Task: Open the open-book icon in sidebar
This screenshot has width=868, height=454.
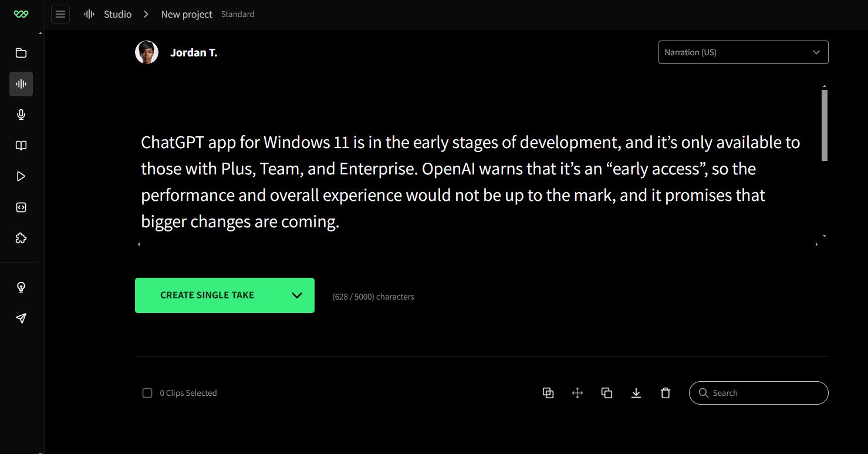Action: pos(21,146)
